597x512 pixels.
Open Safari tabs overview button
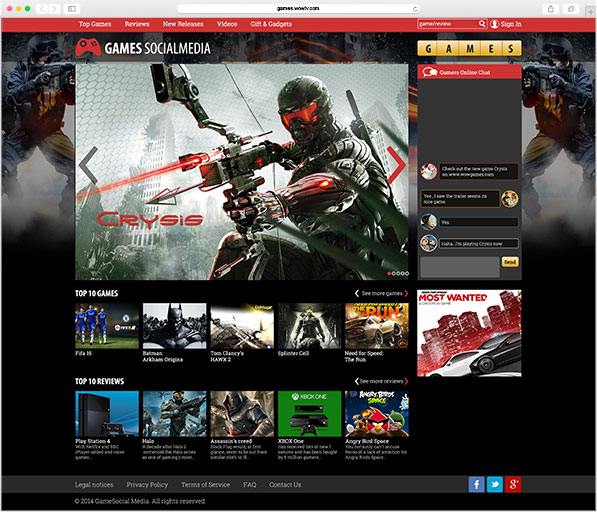tap(571, 8)
